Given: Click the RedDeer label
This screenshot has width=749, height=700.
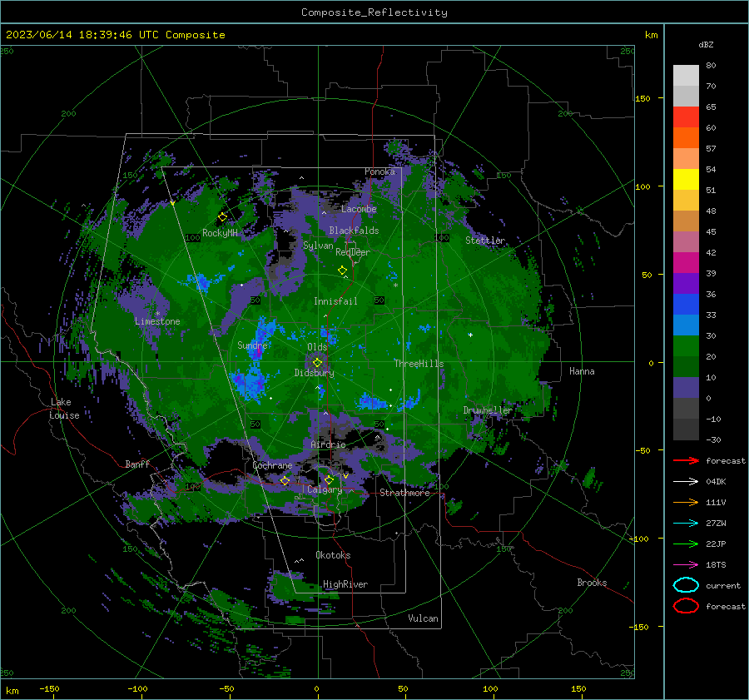Looking at the screenshot, I should coord(353,252).
